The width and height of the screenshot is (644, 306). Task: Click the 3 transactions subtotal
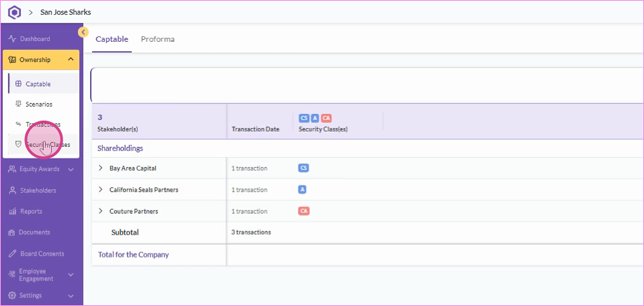pyautogui.click(x=251, y=232)
